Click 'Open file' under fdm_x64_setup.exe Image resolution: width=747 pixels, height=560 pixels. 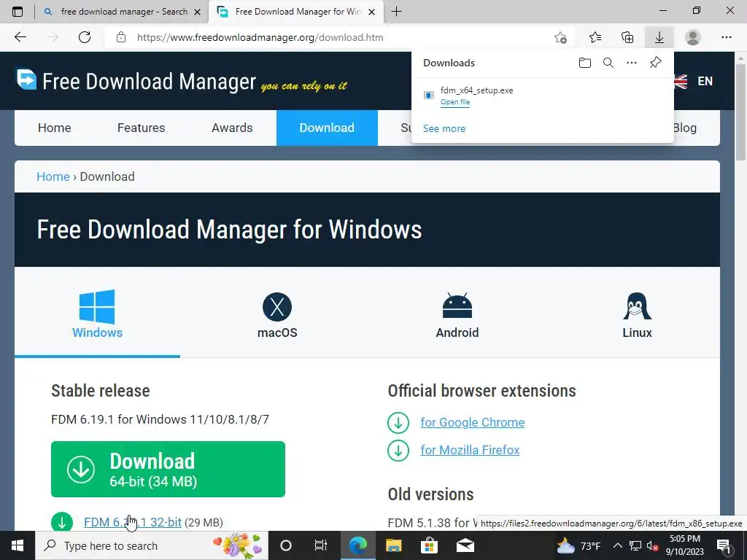(x=455, y=102)
